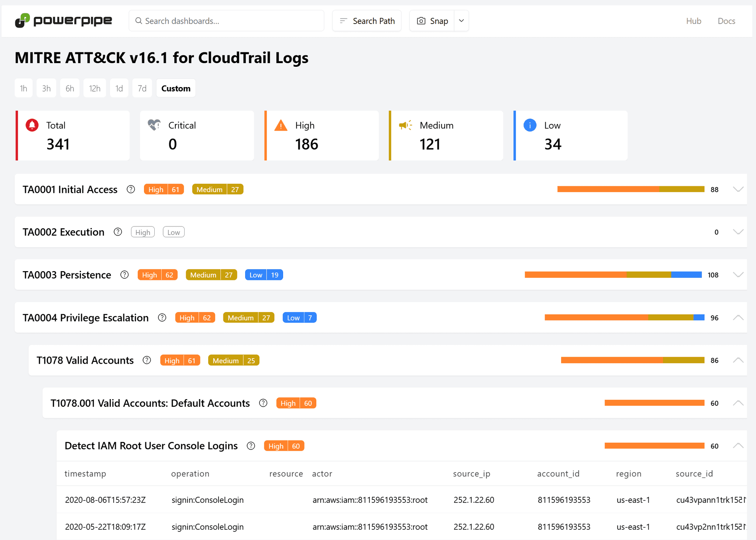This screenshot has width=756, height=540.
Task: Click the Total alerts bell icon
Action: pyautogui.click(x=32, y=125)
